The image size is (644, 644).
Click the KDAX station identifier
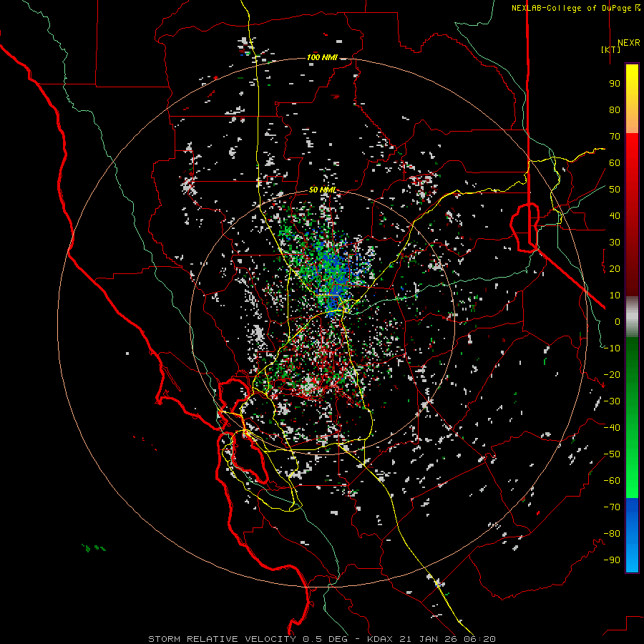click(379, 639)
